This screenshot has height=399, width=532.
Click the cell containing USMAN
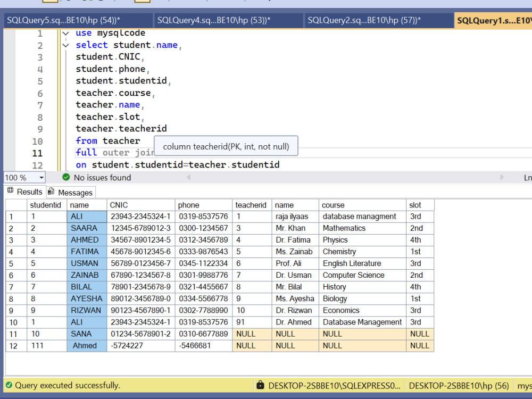tap(87, 263)
